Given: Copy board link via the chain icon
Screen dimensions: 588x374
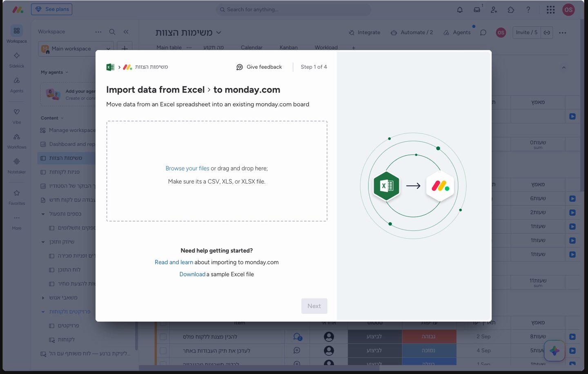Looking at the screenshot, I should 547,33.
